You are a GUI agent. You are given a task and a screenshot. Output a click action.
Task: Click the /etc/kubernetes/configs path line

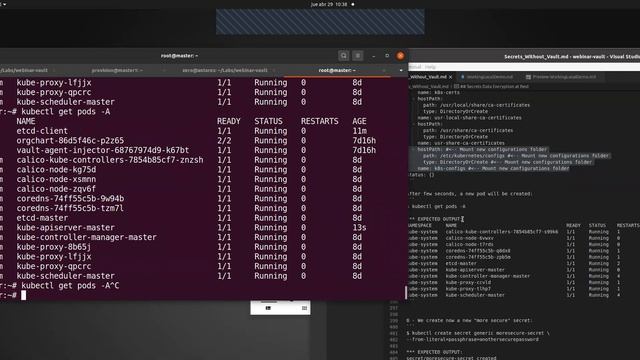tap(516, 156)
